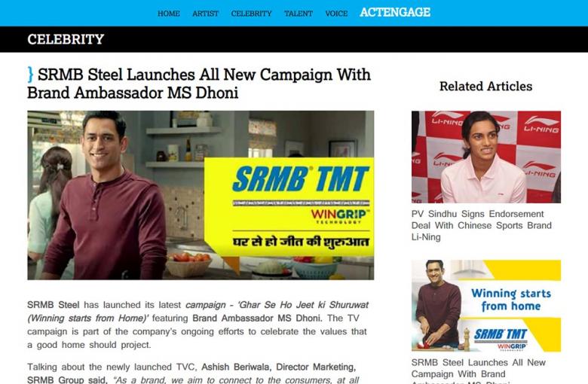Click the ACTENGAGE site logo
This screenshot has width=588, height=384.
(x=395, y=12)
